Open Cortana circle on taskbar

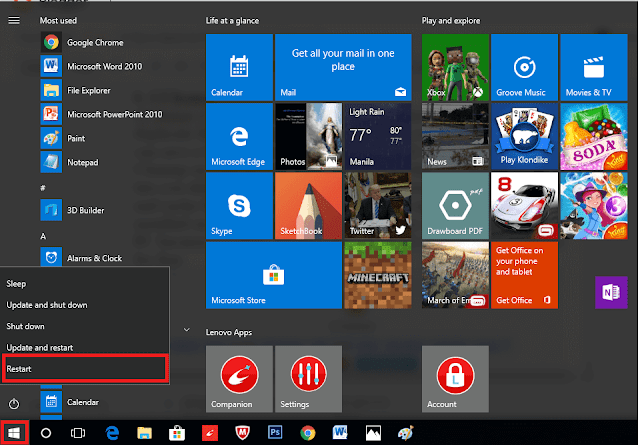pos(46,433)
